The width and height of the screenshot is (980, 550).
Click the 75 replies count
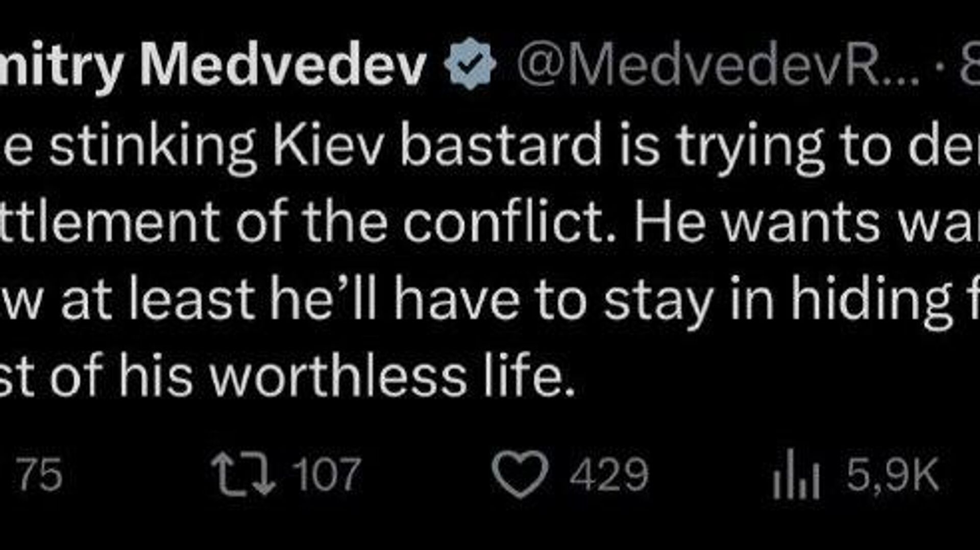[41, 475]
